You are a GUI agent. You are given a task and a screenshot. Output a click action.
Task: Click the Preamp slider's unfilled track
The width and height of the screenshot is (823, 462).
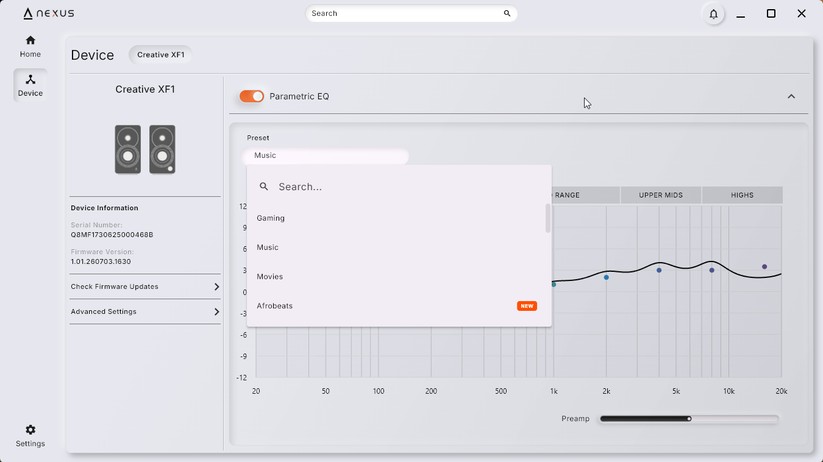tap(735, 418)
